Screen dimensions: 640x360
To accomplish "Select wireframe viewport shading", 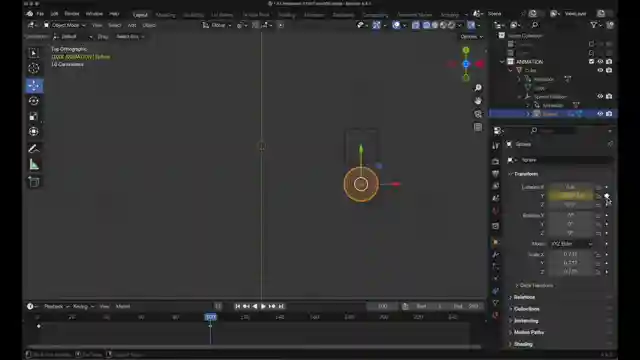I will click(x=427, y=25).
